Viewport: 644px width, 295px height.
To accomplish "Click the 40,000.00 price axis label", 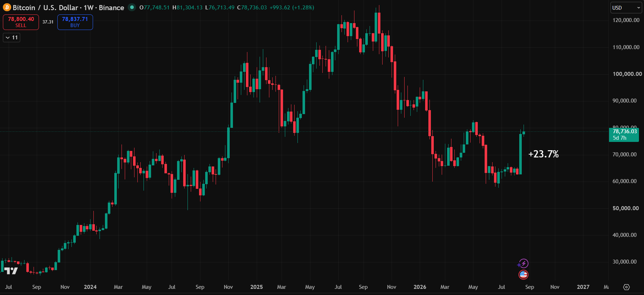I will [x=625, y=235].
